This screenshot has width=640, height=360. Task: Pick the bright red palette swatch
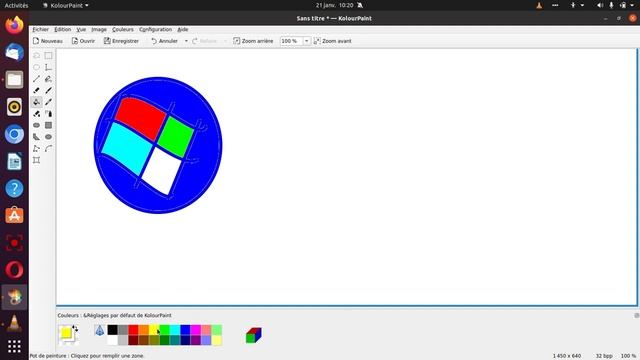[x=133, y=330]
